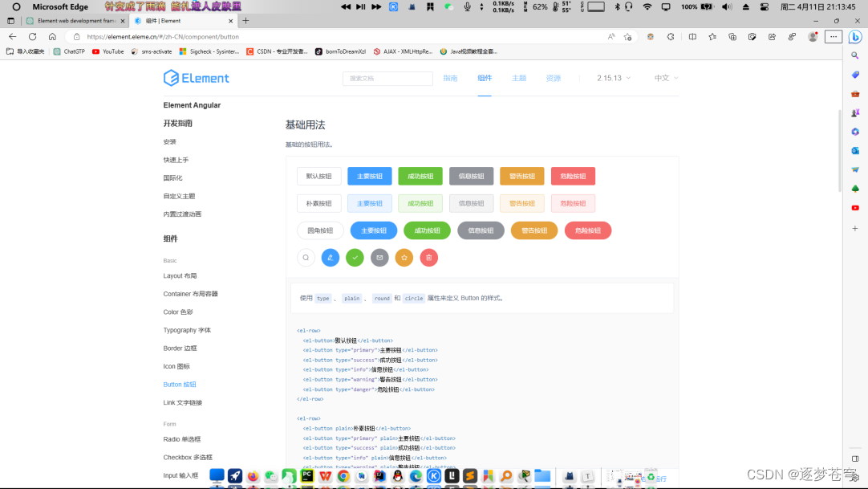868x489 pixels.
Task: Click the play/pause control in menu bar
Action: 361,6
